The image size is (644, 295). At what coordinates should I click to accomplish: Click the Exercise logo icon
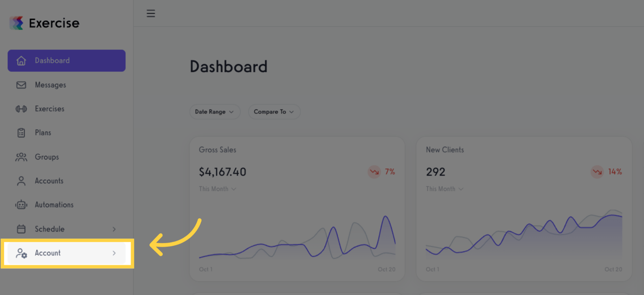[x=17, y=23]
